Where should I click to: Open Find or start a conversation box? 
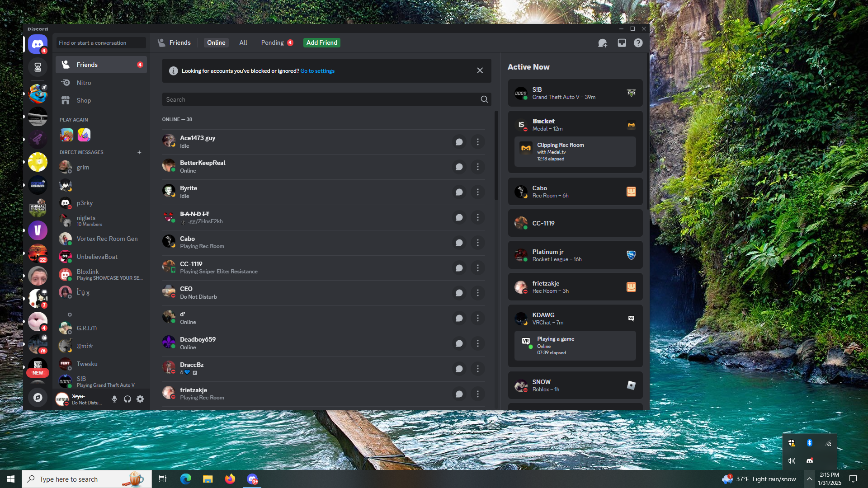coord(101,43)
